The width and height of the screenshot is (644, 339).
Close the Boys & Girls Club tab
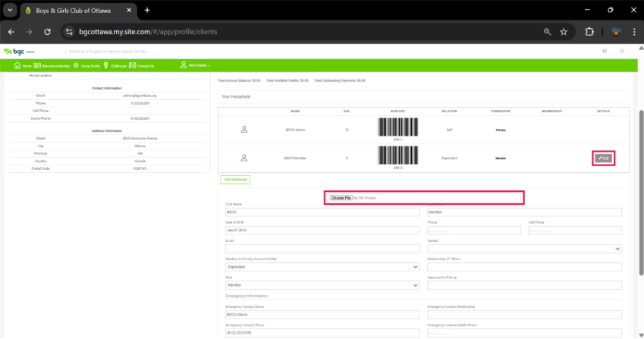[129, 11]
